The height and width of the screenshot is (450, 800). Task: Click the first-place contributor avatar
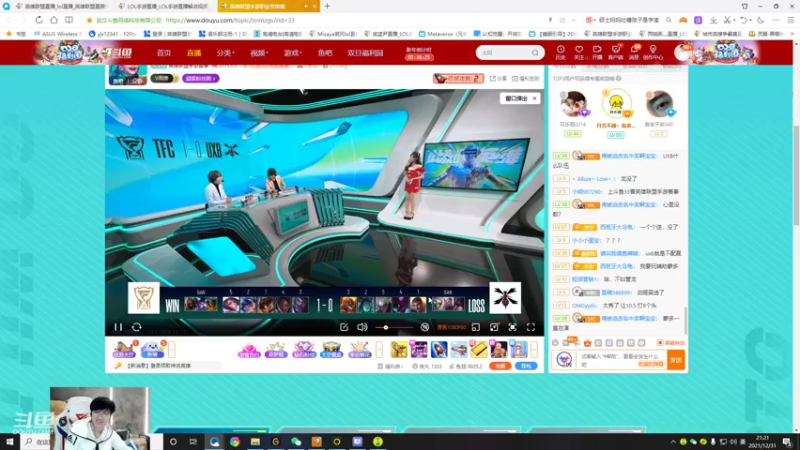(x=616, y=104)
